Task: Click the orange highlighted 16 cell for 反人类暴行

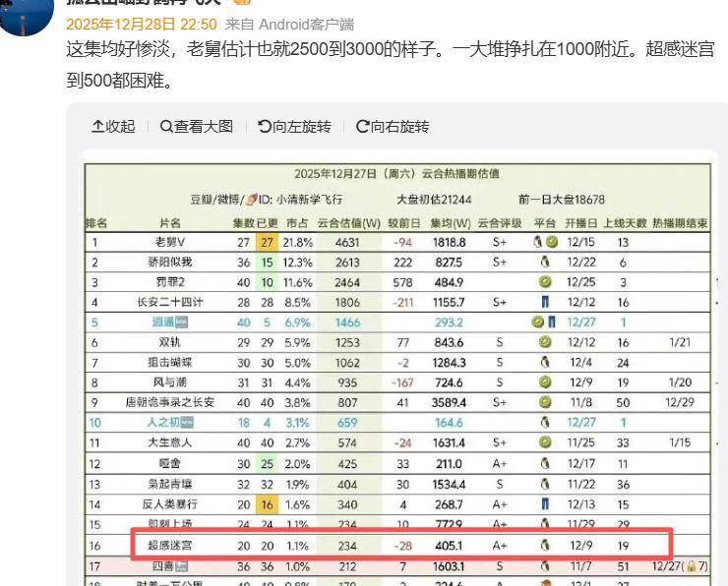Action: coord(267,504)
